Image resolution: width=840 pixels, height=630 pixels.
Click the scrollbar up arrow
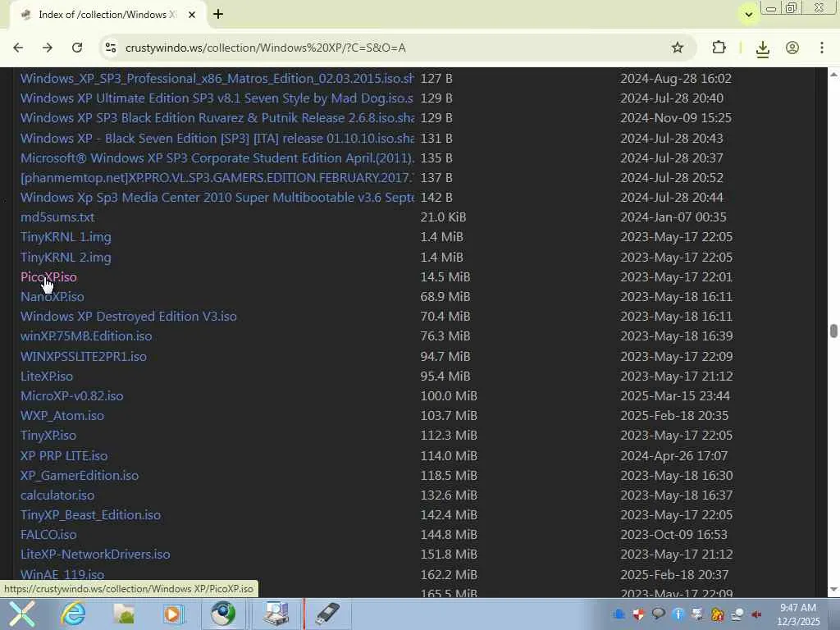[833, 75]
